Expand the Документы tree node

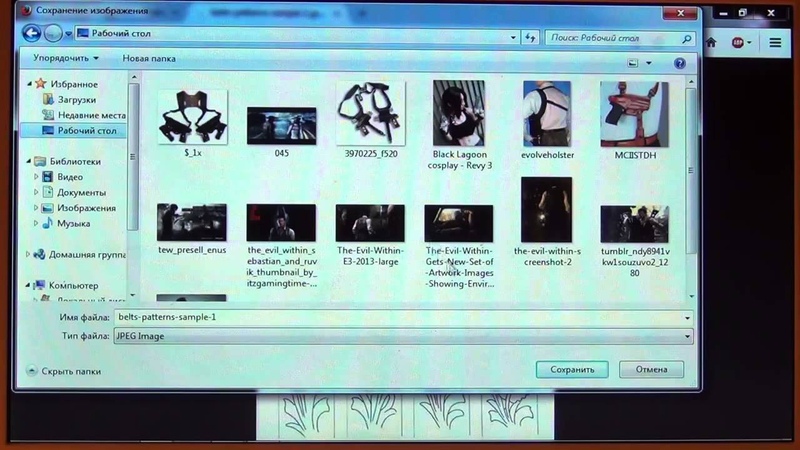pos(36,192)
